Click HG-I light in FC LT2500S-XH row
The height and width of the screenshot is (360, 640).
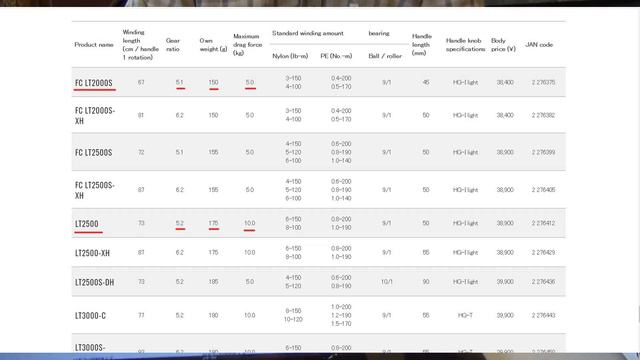point(465,190)
